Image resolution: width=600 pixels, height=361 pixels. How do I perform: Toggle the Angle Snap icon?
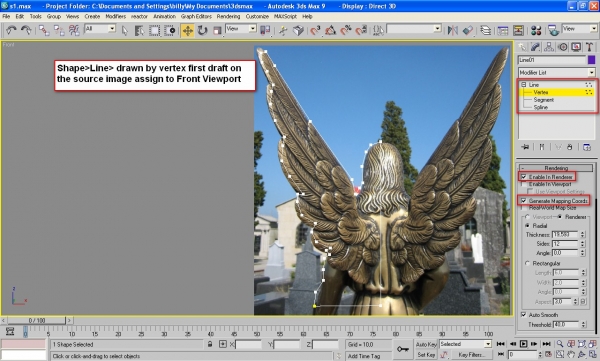[330, 30]
